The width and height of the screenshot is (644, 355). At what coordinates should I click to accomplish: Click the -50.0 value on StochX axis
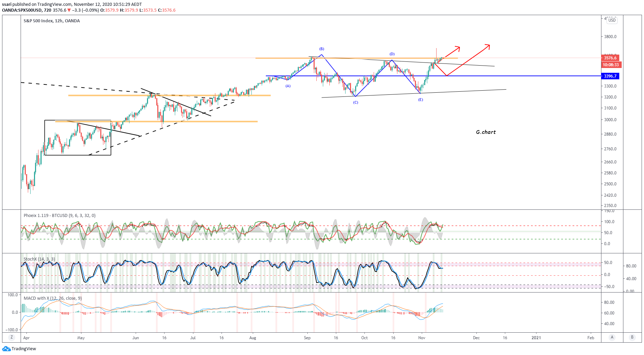(609, 287)
